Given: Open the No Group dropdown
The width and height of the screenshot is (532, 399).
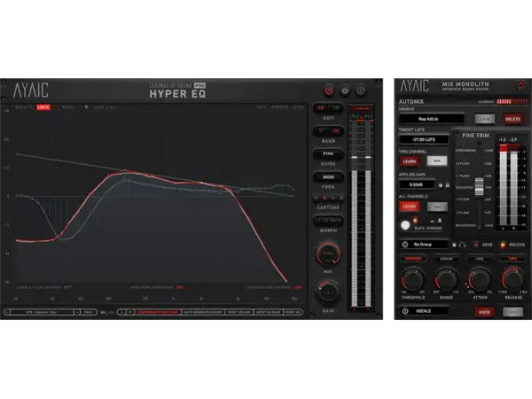Looking at the screenshot, I should (424, 245).
